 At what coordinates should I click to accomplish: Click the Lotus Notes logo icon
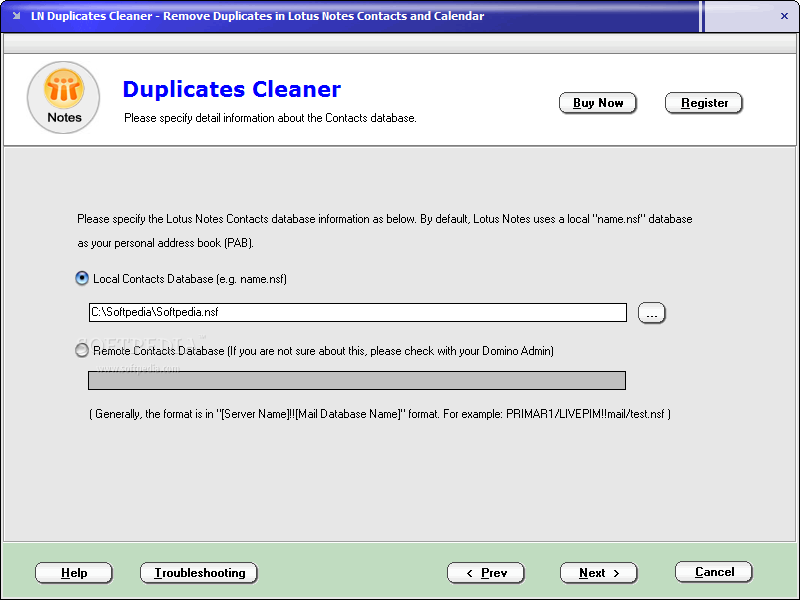(x=63, y=97)
